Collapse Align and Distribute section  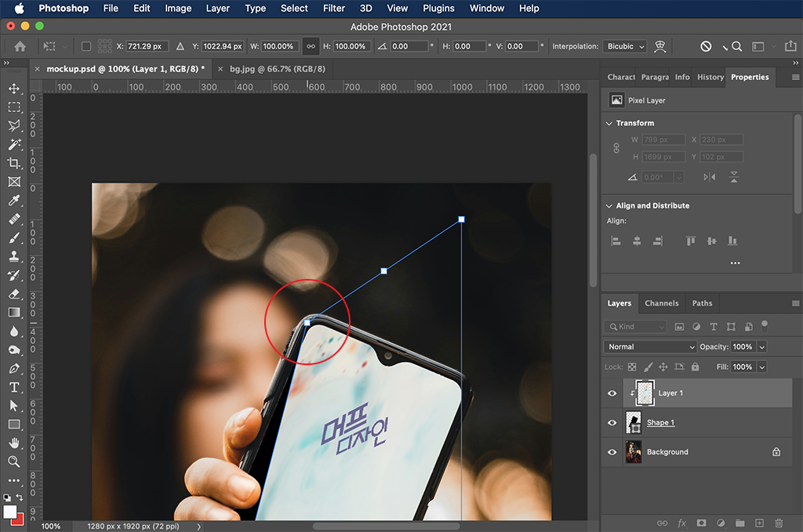609,205
